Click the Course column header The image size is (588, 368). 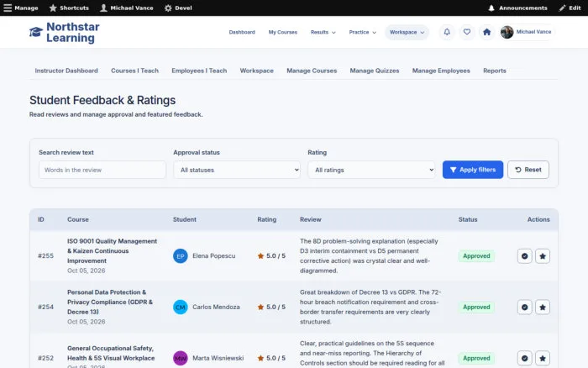pyautogui.click(x=78, y=219)
